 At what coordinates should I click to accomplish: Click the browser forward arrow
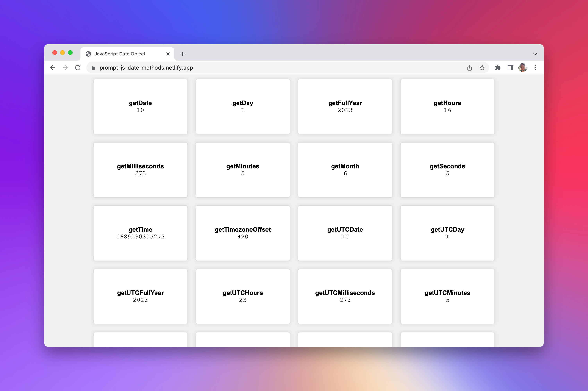pyautogui.click(x=65, y=68)
